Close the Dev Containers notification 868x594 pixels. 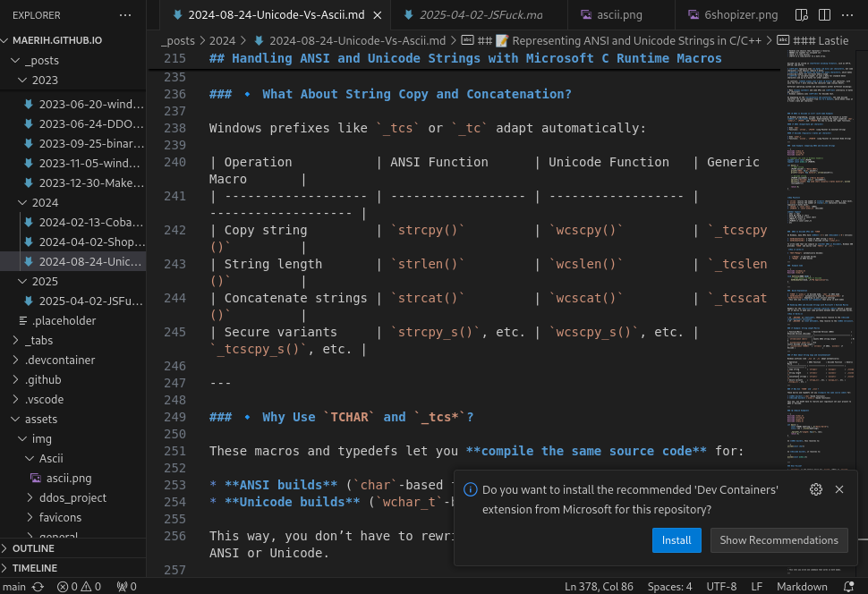pyautogui.click(x=839, y=489)
